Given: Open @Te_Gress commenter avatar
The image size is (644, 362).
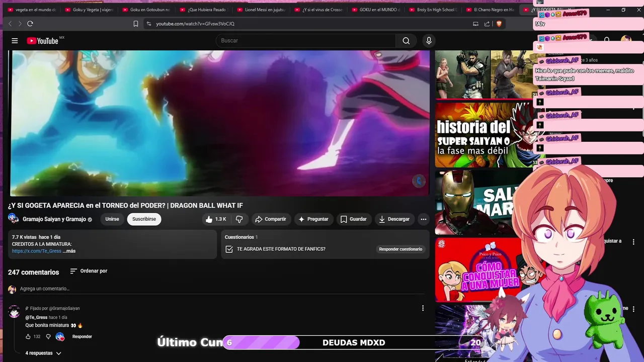Looking at the screenshot, I should tap(14, 311).
